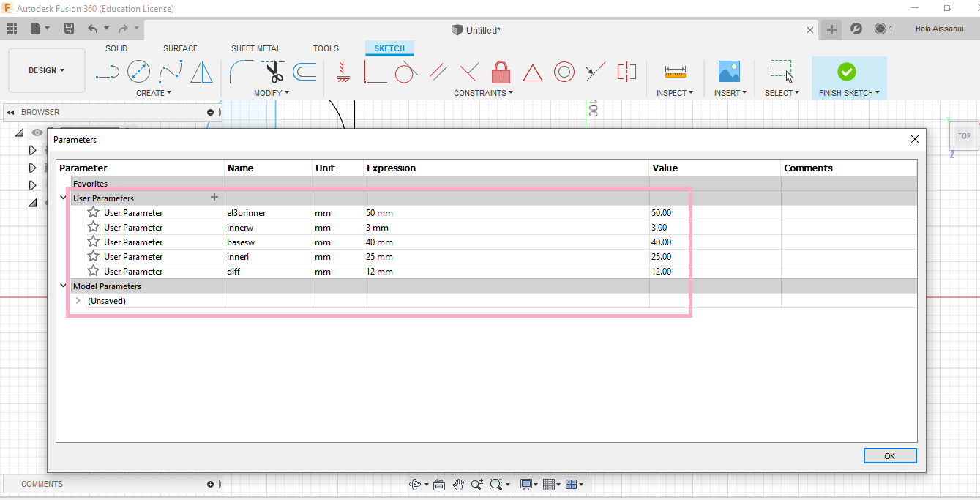Open the Job Status clock icon
This screenshot has width=980, height=500.
click(880, 29)
